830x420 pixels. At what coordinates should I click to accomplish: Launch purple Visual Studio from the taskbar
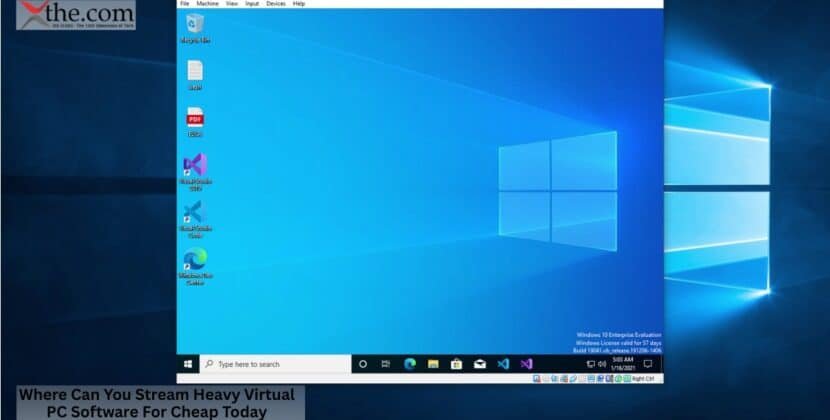[526, 364]
